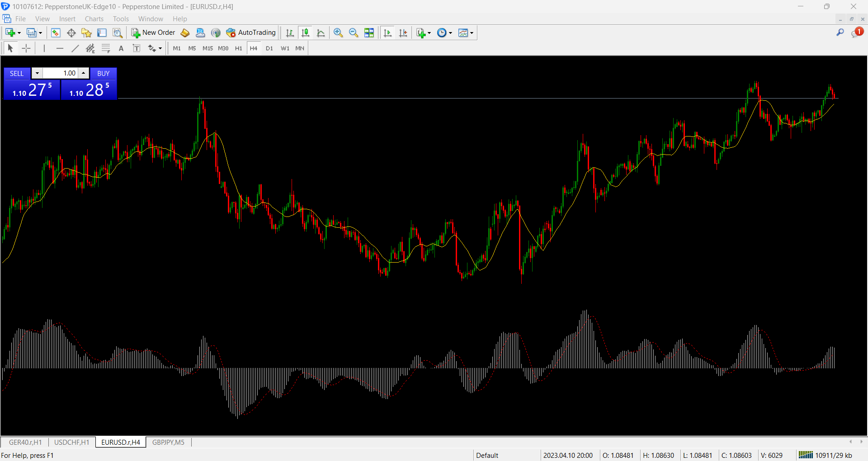Select the Draw Trendline tool
This screenshot has width=868, height=461.
coord(75,48)
